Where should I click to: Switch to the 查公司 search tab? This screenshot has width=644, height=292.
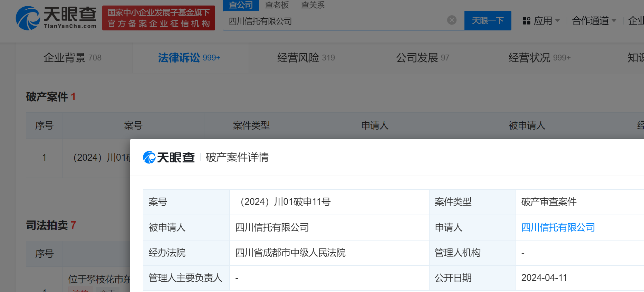point(241,5)
